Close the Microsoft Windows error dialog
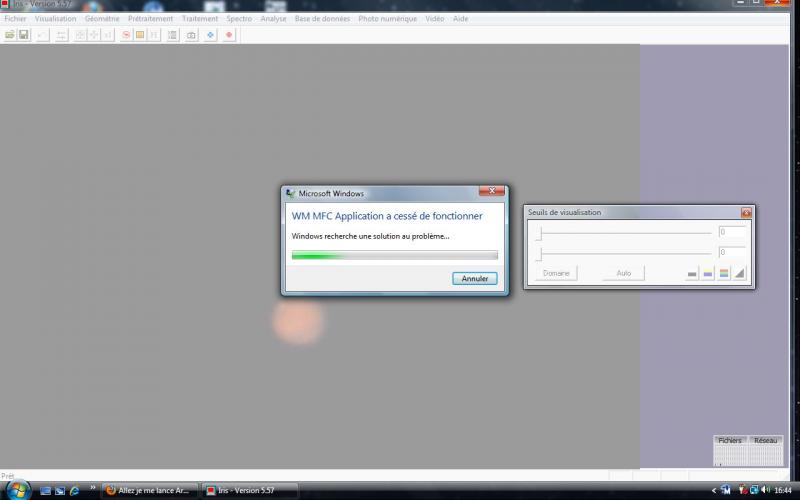Image resolution: width=800 pixels, height=500 pixels. tap(492, 191)
